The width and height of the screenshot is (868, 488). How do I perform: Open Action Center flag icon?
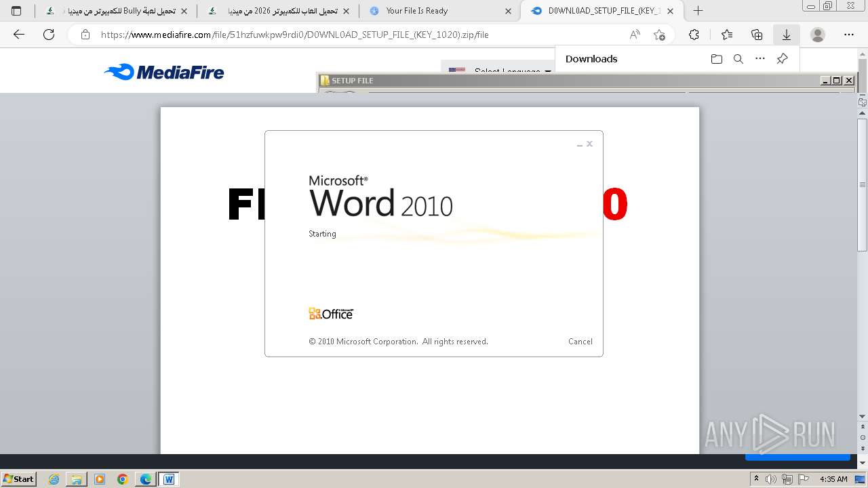(x=804, y=479)
